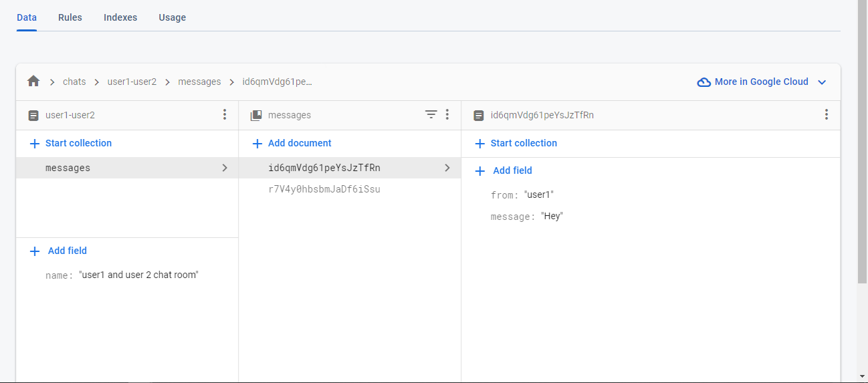This screenshot has height=383, width=868.
Task: Go to Firestore root via home icon
Action: pyautogui.click(x=33, y=81)
